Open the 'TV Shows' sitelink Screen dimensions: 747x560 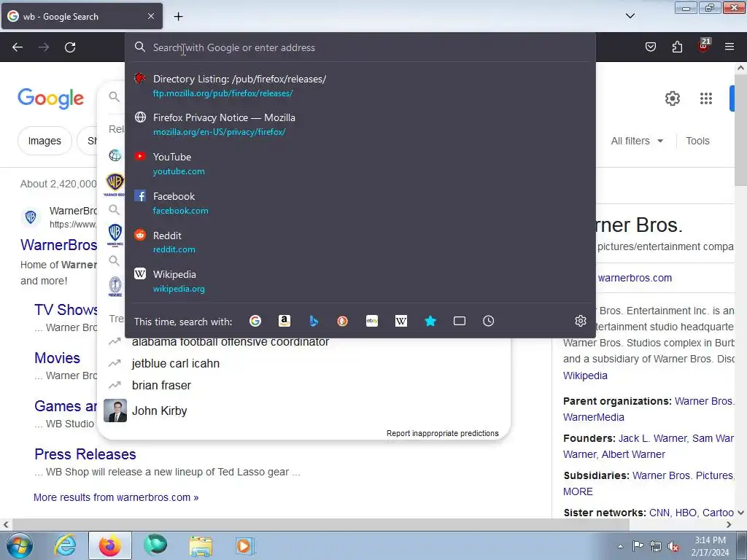tap(66, 309)
